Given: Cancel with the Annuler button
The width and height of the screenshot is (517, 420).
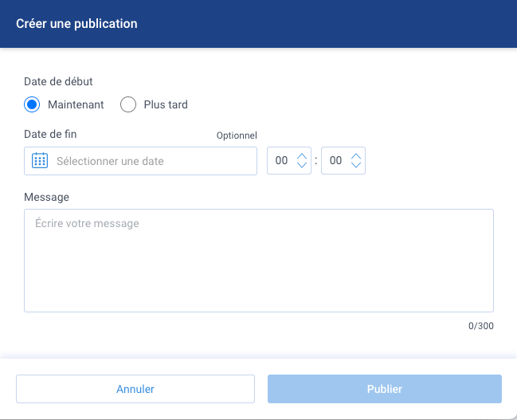Looking at the screenshot, I should pyautogui.click(x=135, y=389).
